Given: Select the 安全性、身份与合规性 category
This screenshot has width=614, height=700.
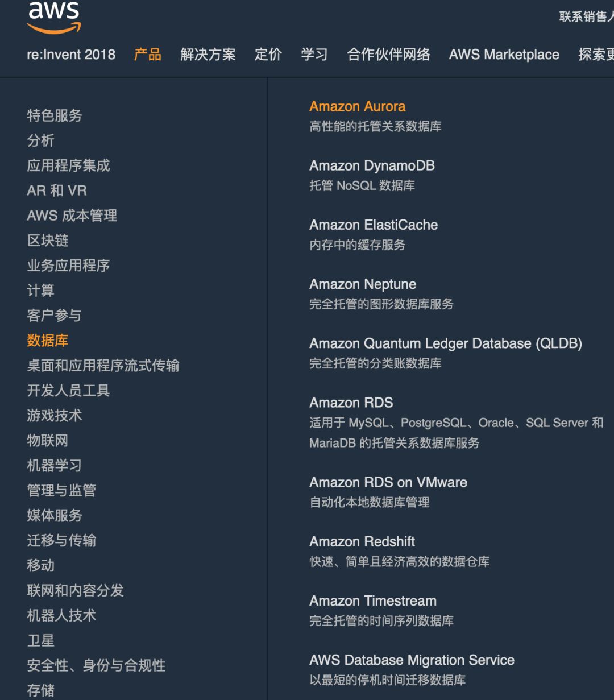Looking at the screenshot, I should [97, 666].
